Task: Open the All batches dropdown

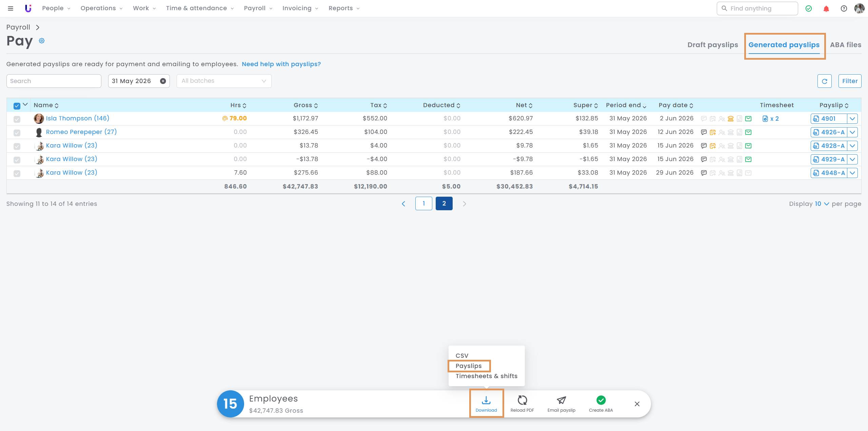Action: coord(224,81)
